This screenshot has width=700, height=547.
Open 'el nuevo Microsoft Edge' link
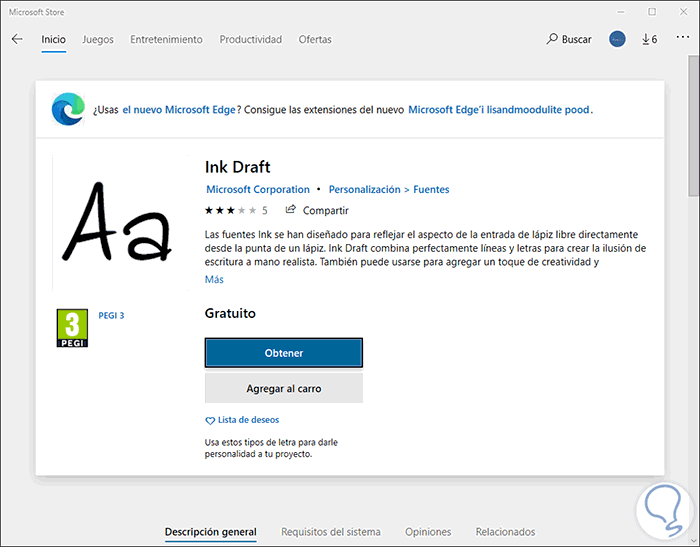coord(179,109)
